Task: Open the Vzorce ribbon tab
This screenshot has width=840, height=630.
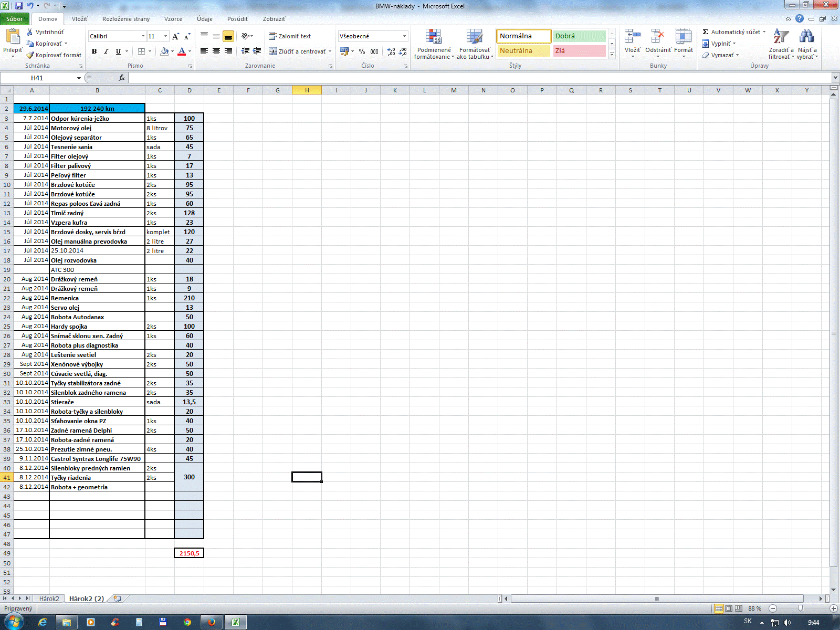Action: [173, 19]
